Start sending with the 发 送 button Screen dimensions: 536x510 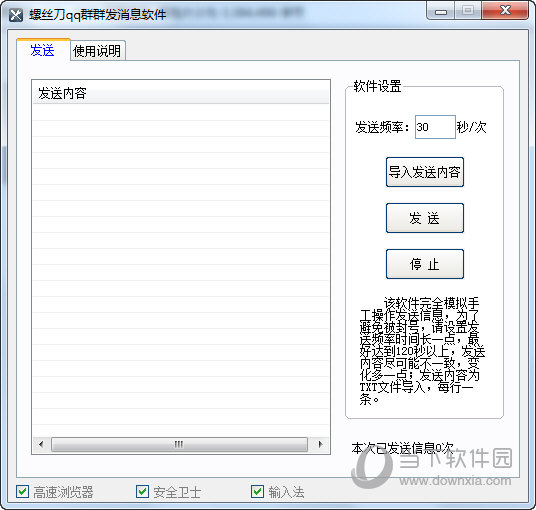425,218
